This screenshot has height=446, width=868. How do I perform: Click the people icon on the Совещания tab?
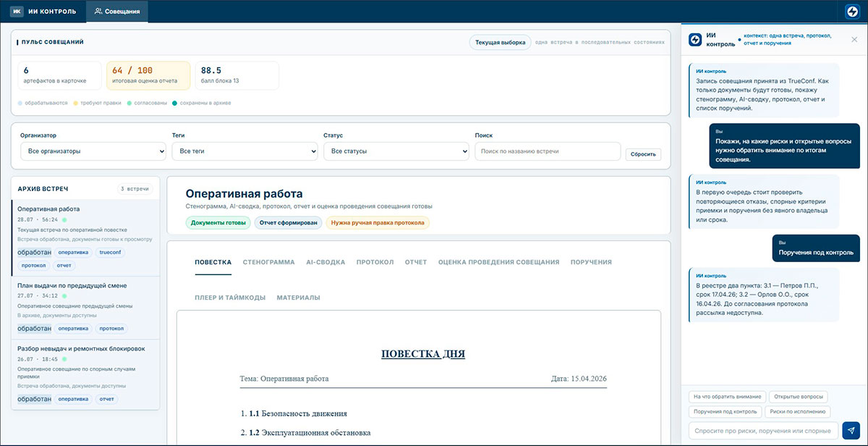[x=98, y=12]
